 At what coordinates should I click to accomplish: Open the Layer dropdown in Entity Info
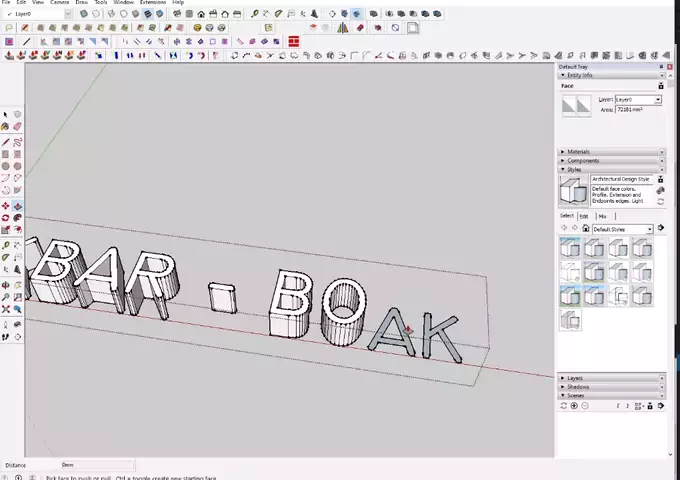[657, 100]
